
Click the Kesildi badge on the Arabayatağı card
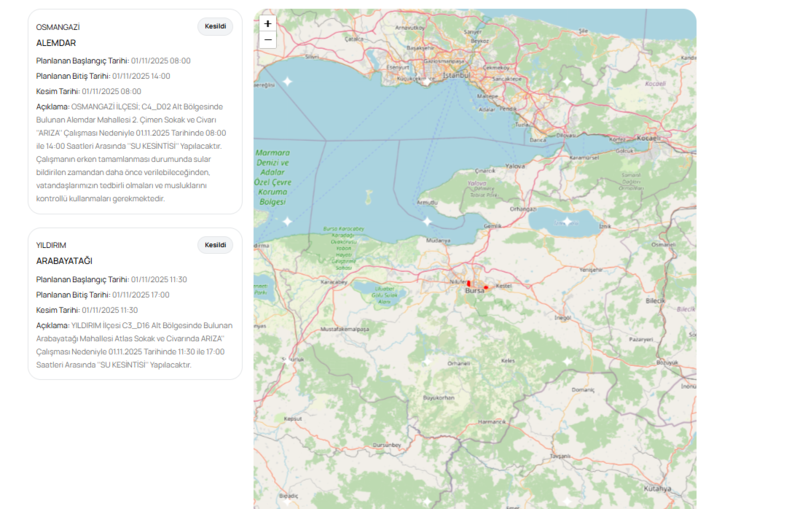tap(215, 245)
